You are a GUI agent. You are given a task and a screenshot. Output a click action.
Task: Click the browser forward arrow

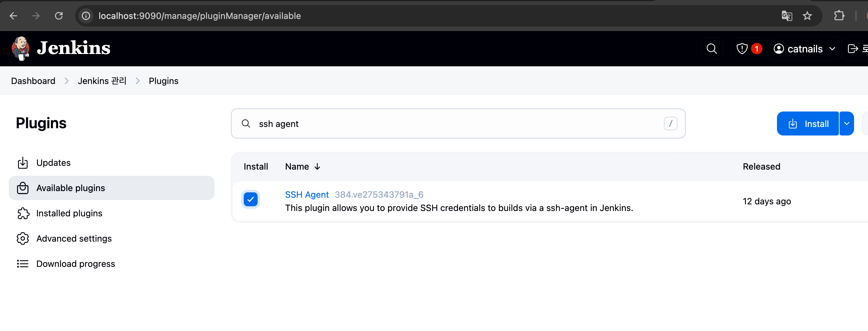coord(36,16)
